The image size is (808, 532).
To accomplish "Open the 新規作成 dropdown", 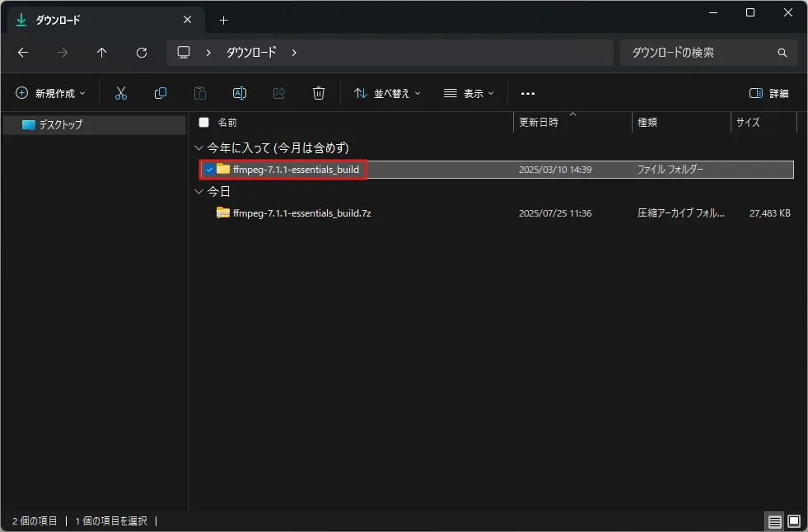I will 50,93.
